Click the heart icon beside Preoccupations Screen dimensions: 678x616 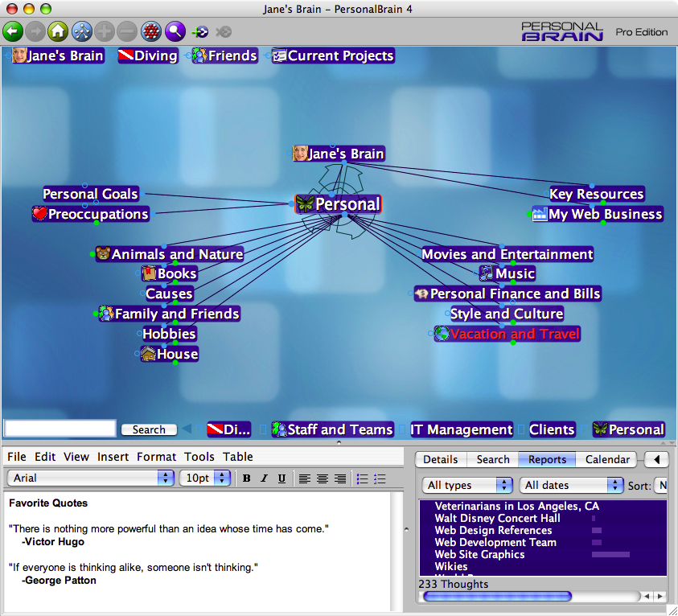click(x=39, y=214)
